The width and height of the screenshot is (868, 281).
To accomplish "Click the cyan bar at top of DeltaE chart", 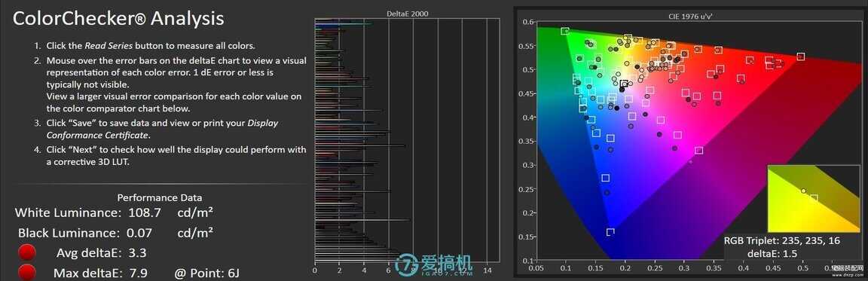I will (343, 24).
